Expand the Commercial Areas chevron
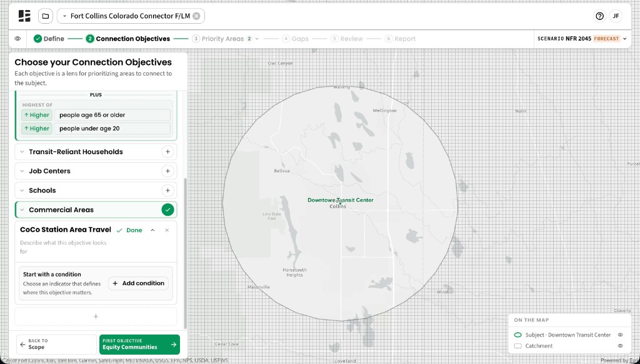Image resolution: width=640 pixels, height=364 pixels. point(22,210)
